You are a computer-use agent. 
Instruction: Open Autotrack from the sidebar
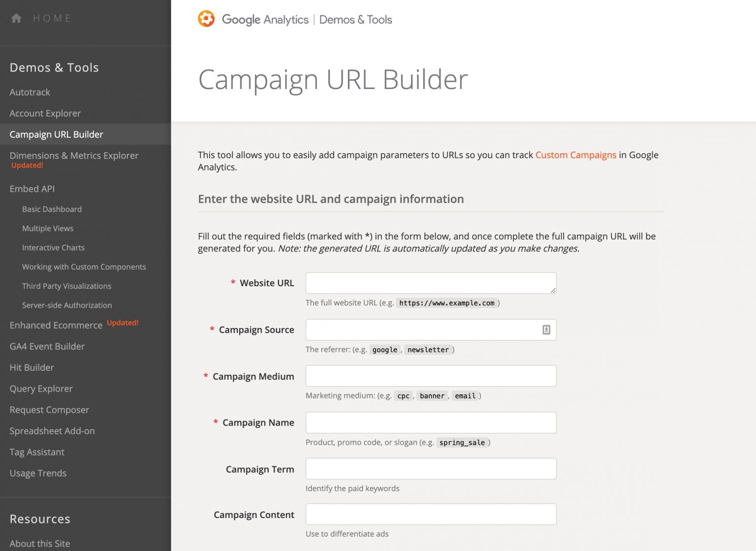point(30,92)
